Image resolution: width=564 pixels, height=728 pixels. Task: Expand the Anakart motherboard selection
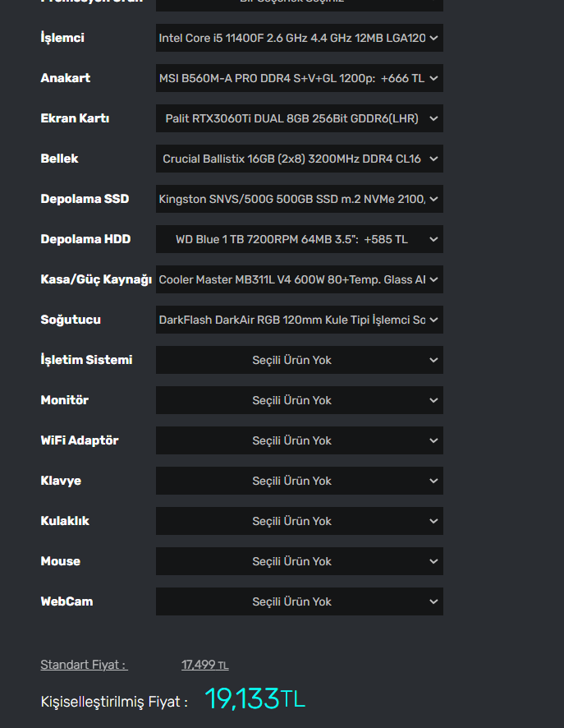299,78
